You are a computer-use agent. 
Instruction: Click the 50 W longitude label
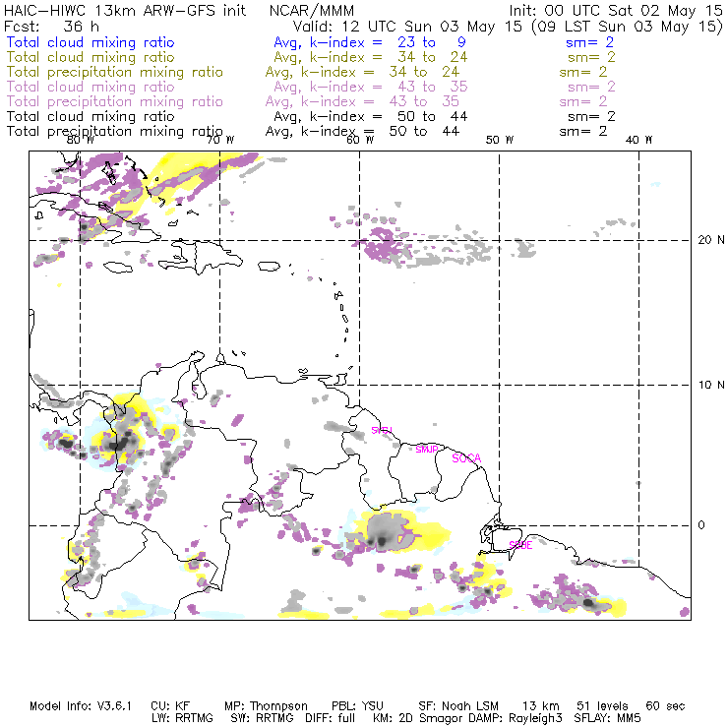(x=500, y=140)
